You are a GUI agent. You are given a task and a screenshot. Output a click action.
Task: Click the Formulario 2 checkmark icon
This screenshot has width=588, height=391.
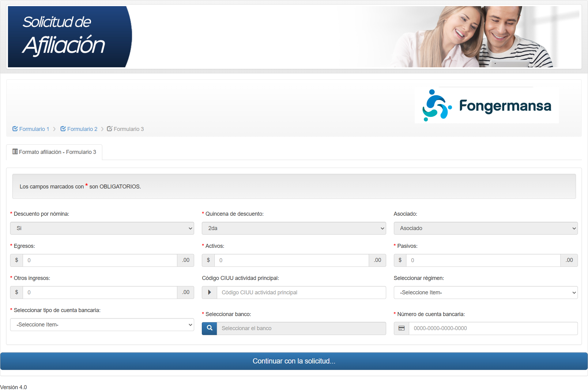coord(63,129)
